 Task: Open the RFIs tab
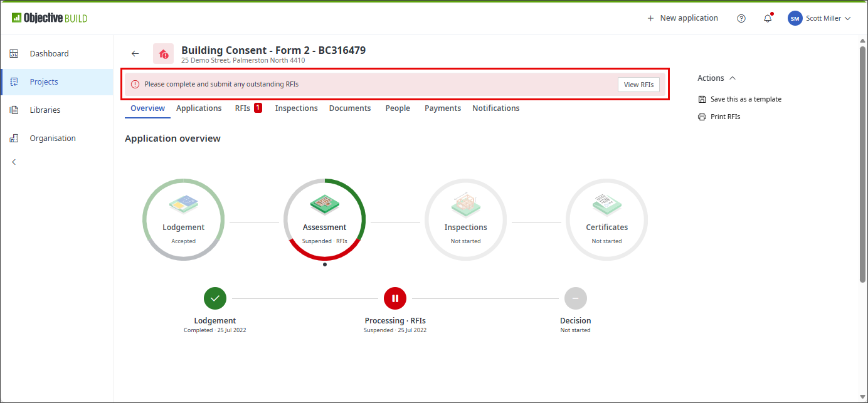(x=248, y=108)
